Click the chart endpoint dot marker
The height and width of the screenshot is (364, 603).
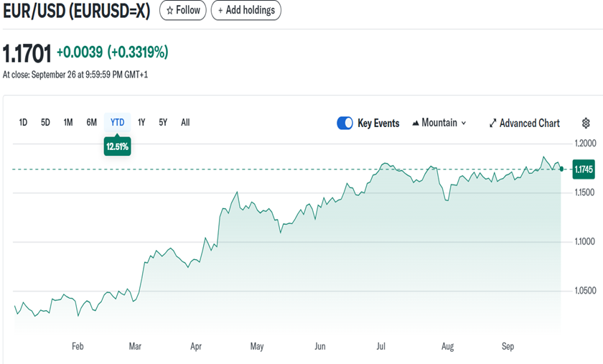tap(561, 169)
